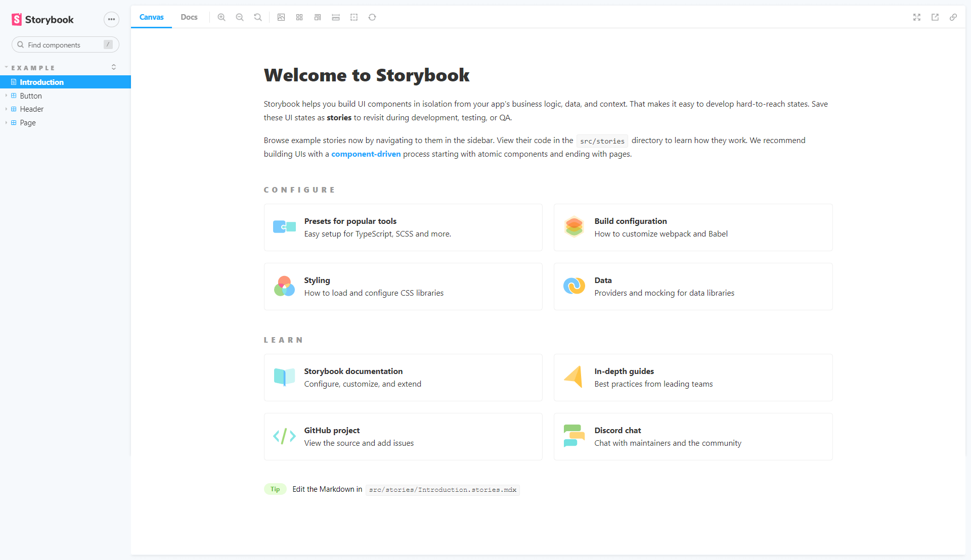Click the zoom out toolbar icon

click(x=240, y=17)
